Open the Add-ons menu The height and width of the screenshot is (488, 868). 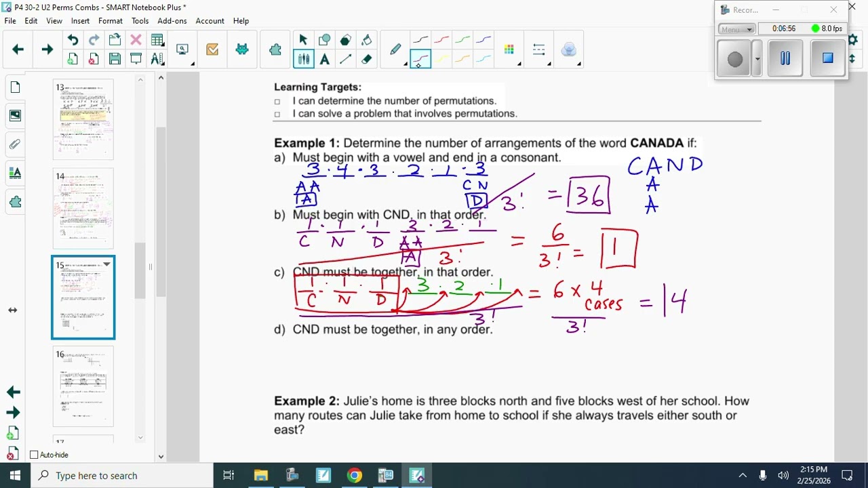172,21
